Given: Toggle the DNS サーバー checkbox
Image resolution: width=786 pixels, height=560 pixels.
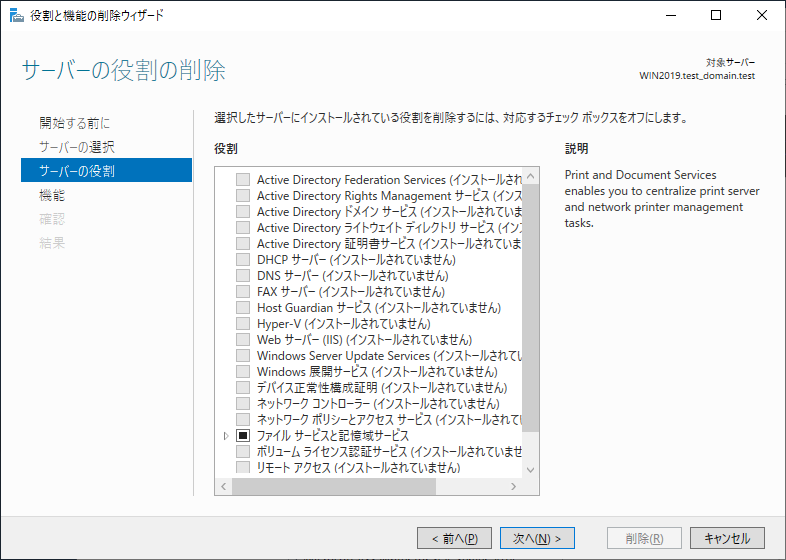Looking at the screenshot, I should coord(243,276).
